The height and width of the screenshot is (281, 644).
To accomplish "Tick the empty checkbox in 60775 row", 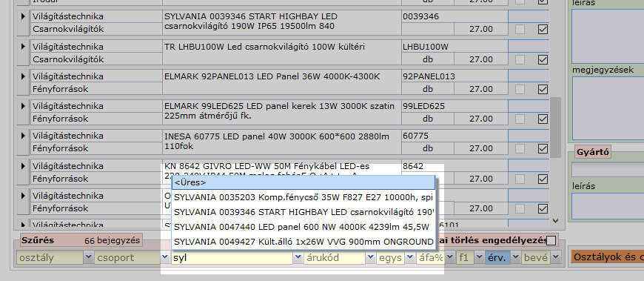I will click(520, 148).
